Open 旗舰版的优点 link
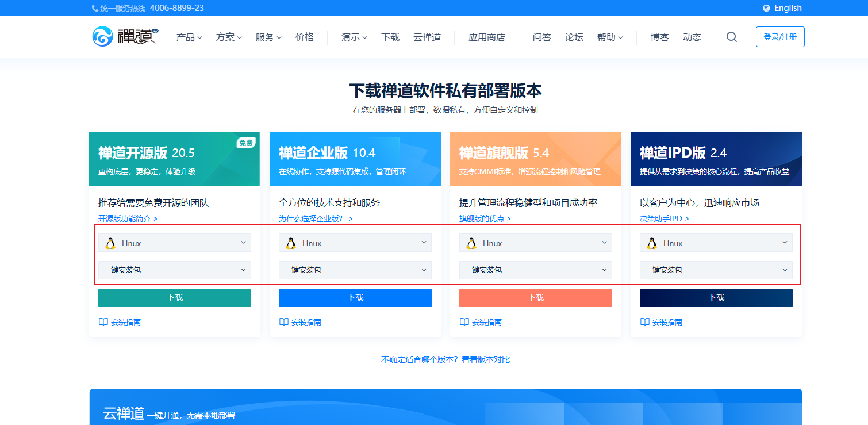 coord(485,219)
